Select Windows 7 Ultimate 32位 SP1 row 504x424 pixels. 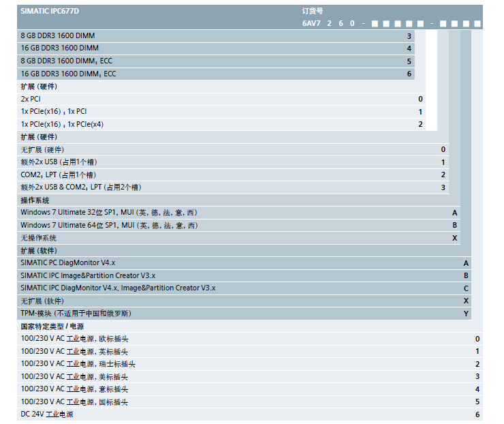(x=109, y=213)
